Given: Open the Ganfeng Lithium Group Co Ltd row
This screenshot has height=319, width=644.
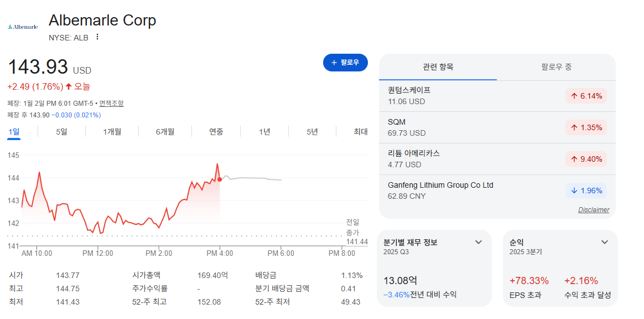Looking at the screenshot, I should click(x=497, y=191).
